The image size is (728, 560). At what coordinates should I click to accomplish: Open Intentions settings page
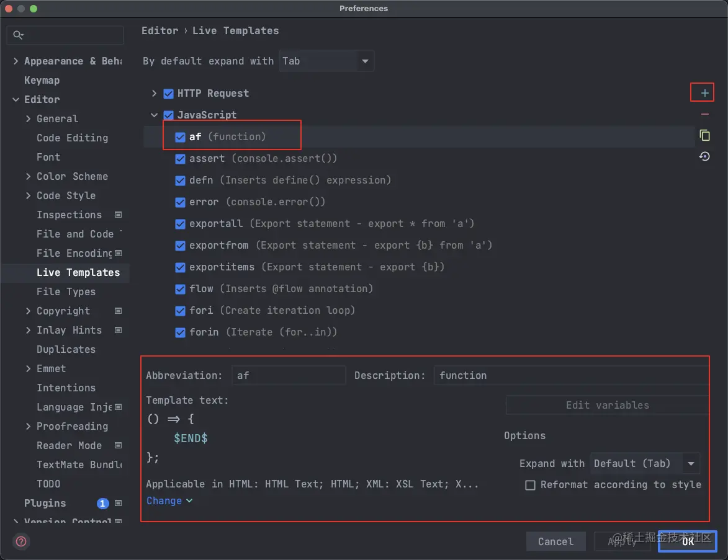(66, 388)
